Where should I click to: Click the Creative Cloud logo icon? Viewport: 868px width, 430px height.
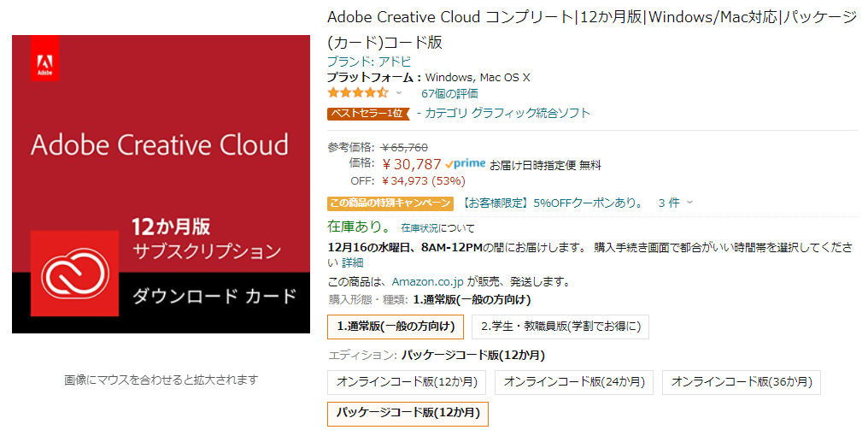tap(74, 274)
